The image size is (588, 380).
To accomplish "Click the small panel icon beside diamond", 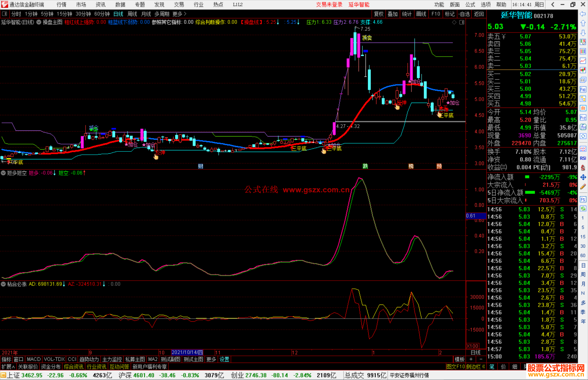I will (x=462, y=22).
